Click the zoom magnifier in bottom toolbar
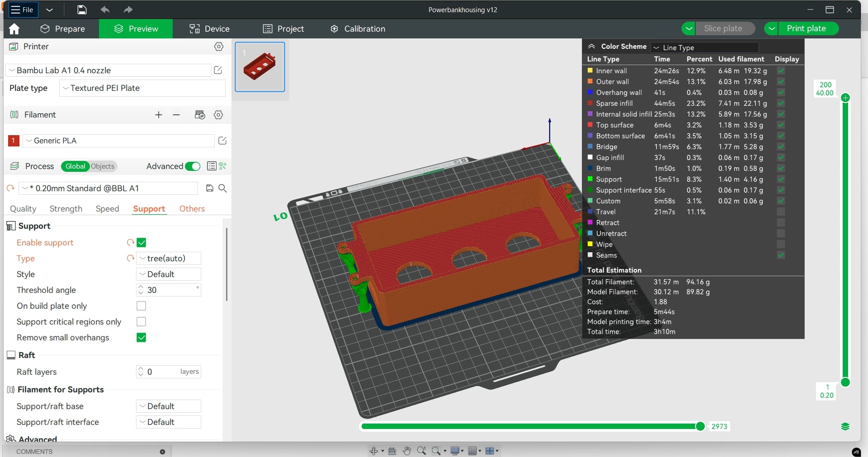The width and height of the screenshot is (868, 457). tap(421, 451)
